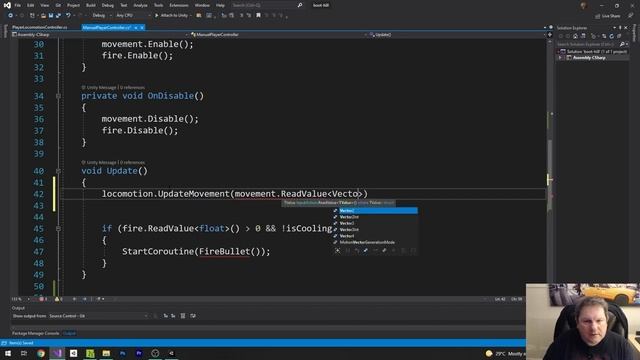Expand the Assembly-CSharp project node

pos(560,58)
